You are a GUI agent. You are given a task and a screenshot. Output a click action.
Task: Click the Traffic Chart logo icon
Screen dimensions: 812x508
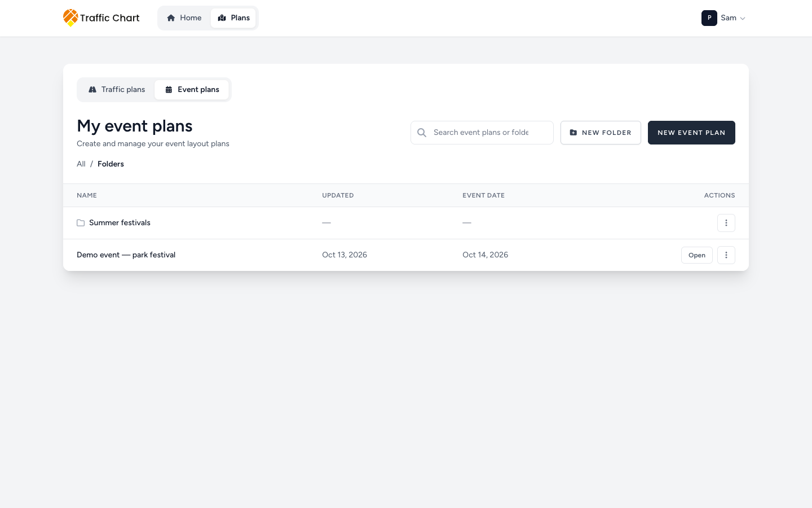pos(70,17)
